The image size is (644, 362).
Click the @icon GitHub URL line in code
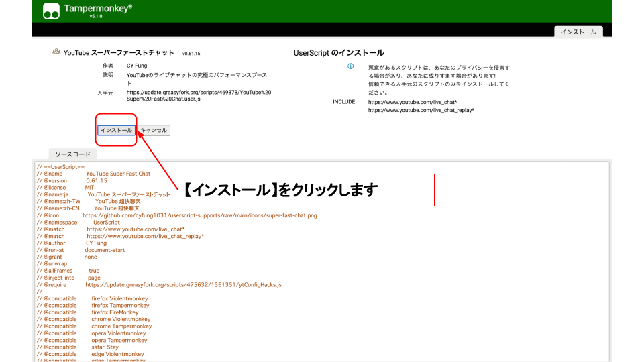(199, 215)
